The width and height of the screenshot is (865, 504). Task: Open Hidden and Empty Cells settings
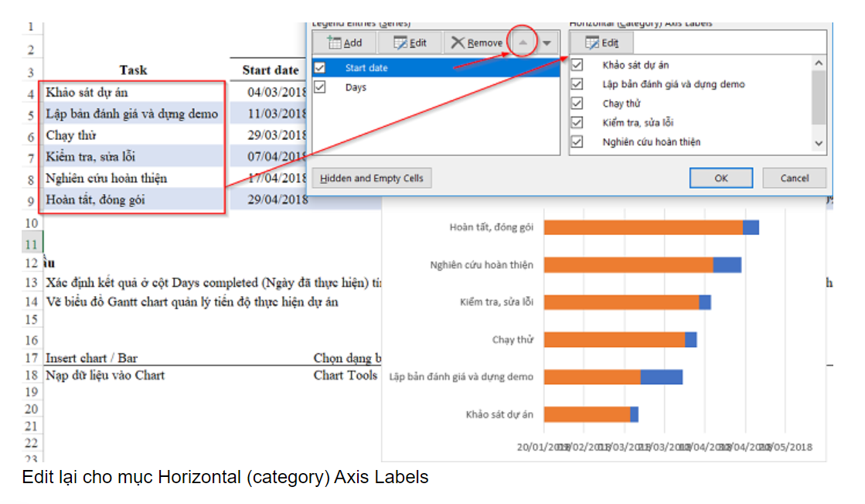372,178
